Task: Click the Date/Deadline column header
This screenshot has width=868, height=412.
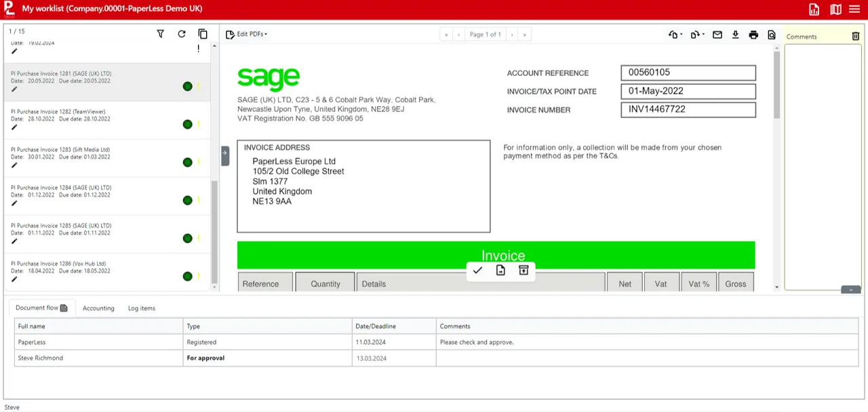Action: point(394,326)
